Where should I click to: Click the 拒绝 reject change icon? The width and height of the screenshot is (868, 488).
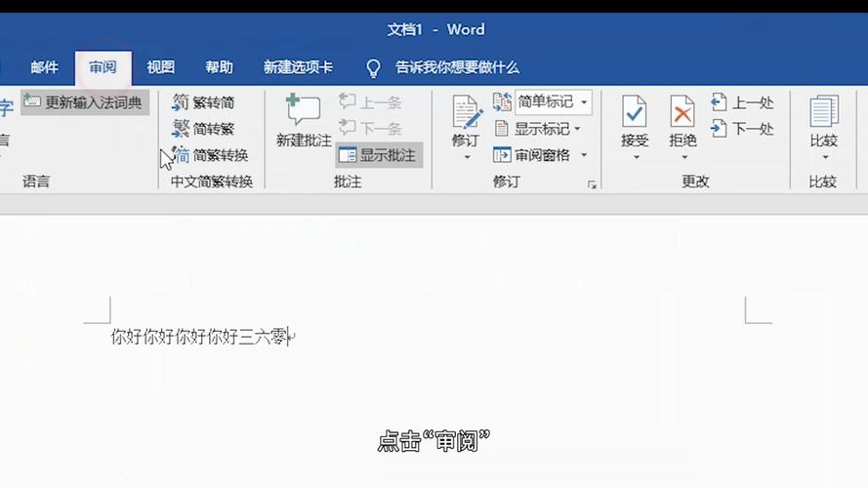click(x=682, y=111)
